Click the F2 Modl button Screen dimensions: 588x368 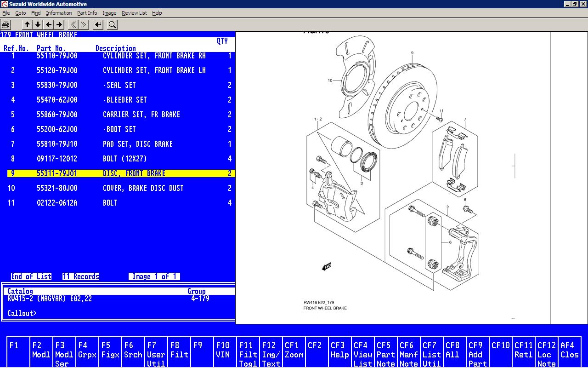41,352
